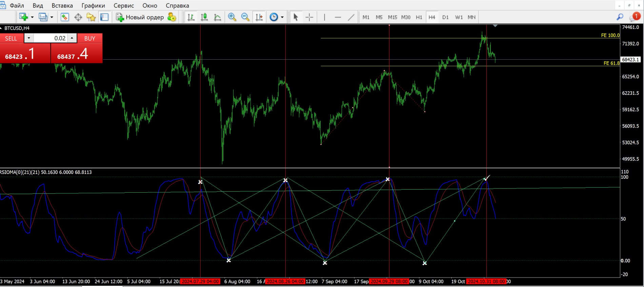Open the Data Window crosshair-target icon
Image resolution: width=644 pixels, height=287 pixels.
(78, 17)
